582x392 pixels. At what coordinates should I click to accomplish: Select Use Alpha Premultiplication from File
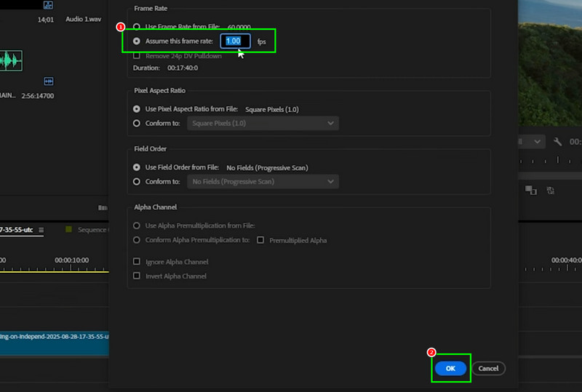137,225
